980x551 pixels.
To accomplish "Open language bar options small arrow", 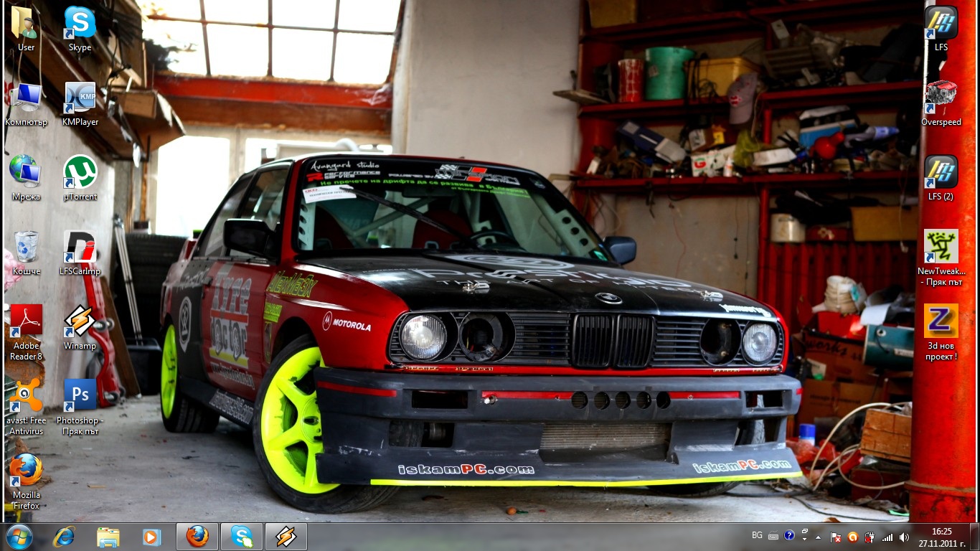I will click(x=805, y=539).
